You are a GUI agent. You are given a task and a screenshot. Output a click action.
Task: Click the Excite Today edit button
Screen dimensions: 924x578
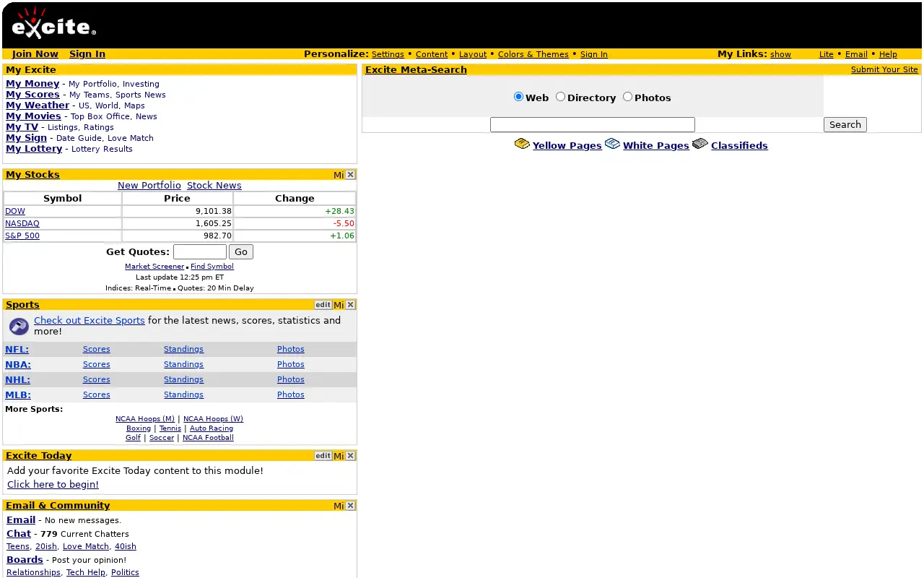click(323, 456)
